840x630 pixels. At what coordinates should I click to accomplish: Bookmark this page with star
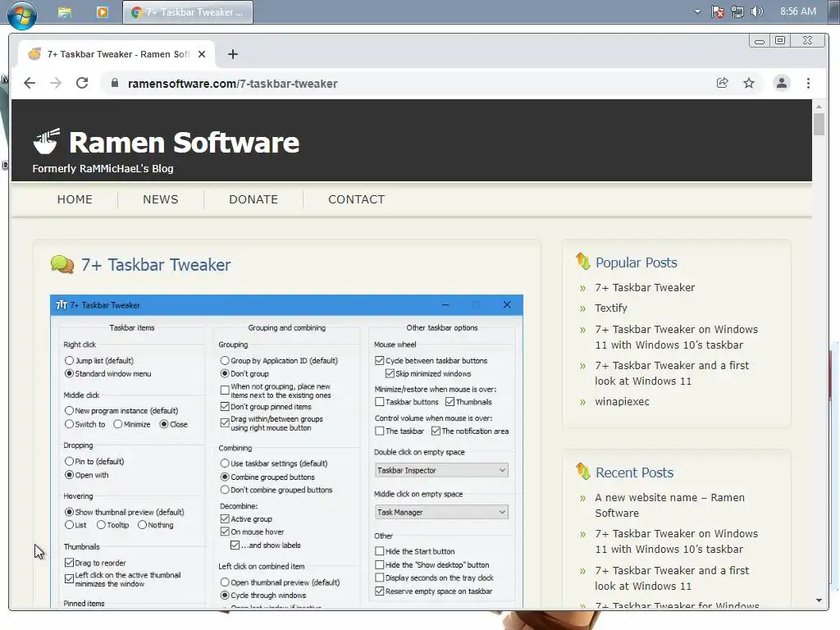pyautogui.click(x=749, y=83)
